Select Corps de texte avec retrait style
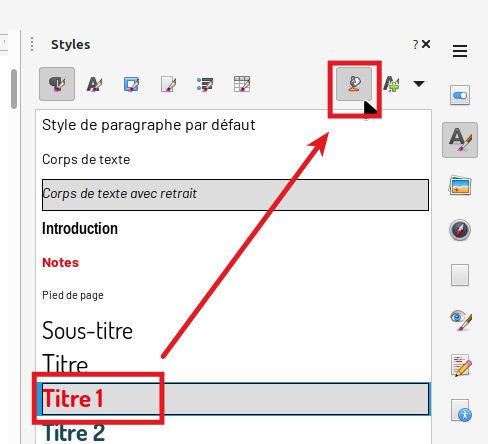This screenshot has height=444, width=488. click(x=235, y=195)
